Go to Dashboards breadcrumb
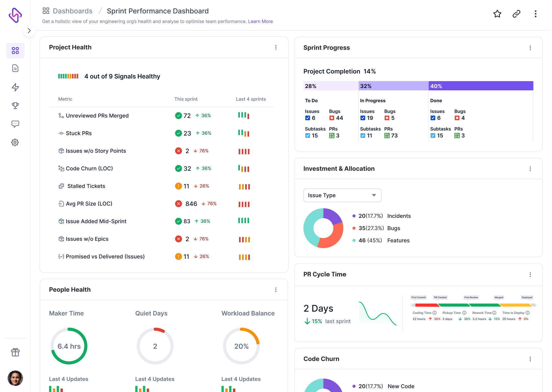552x392 pixels. tap(73, 11)
